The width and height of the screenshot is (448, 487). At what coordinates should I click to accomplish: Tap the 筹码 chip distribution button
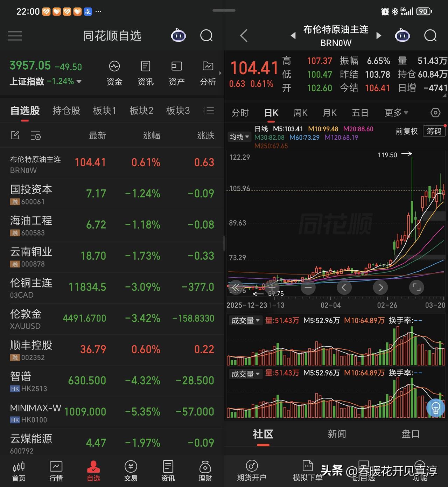(x=434, y=131)
